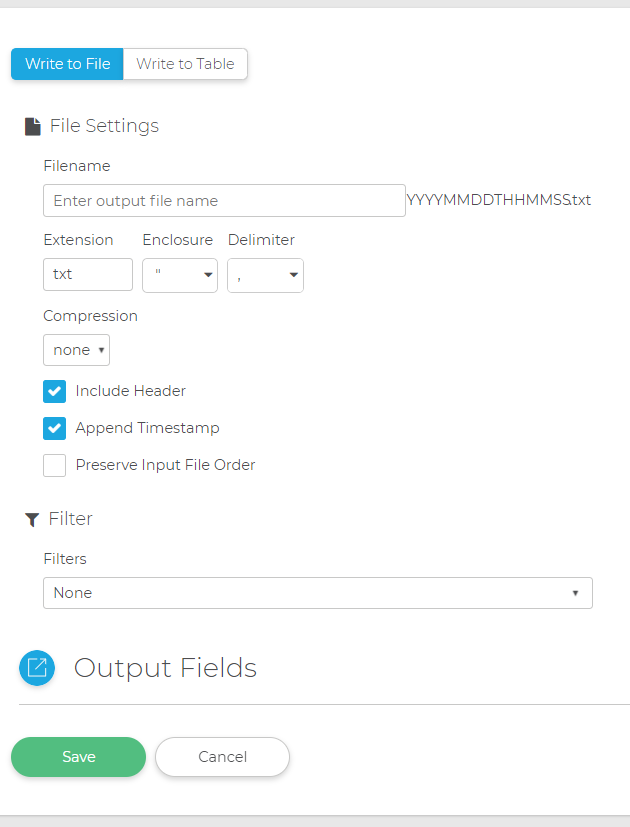Viewport: 630px width, 827px height.
Task: Uncheck the Include Header checkbox
Action: (x=55, y=391)
